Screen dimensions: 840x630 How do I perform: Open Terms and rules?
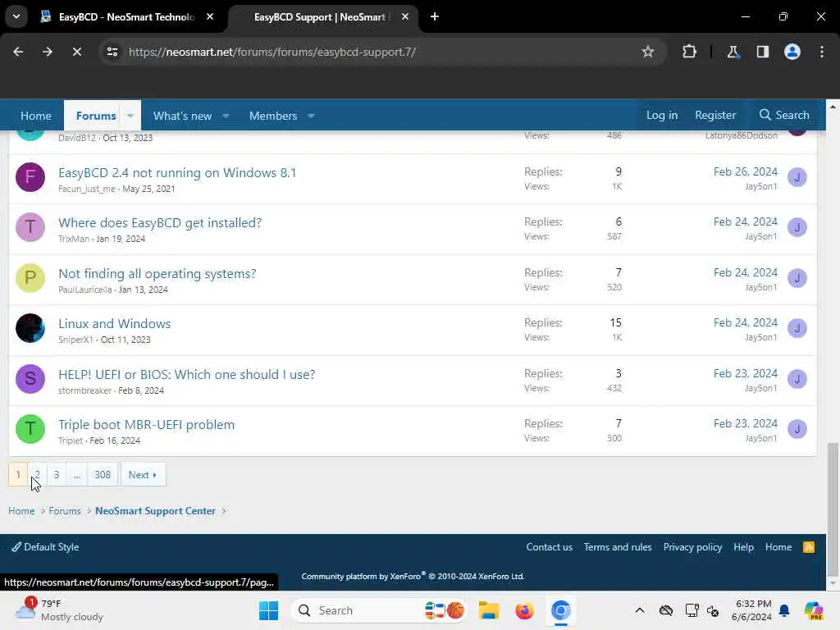coord(618,547)
